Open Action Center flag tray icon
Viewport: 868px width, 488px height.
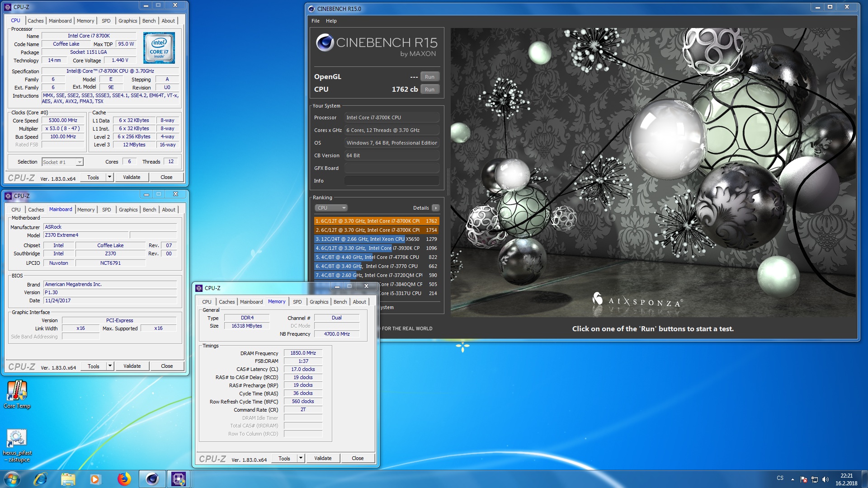coord(804,479)
